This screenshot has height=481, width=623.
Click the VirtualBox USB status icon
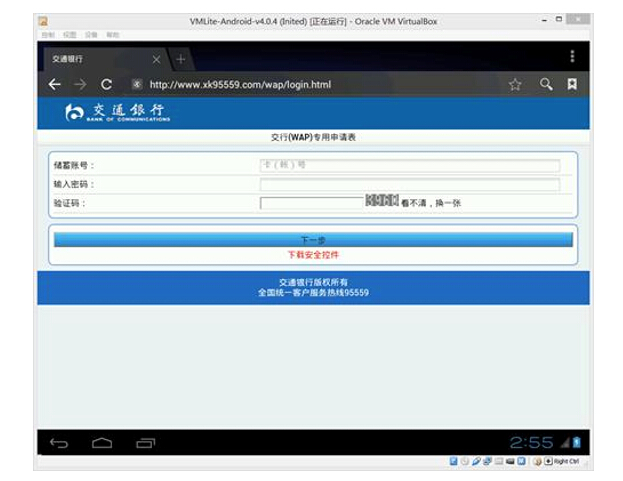(476, 461)
